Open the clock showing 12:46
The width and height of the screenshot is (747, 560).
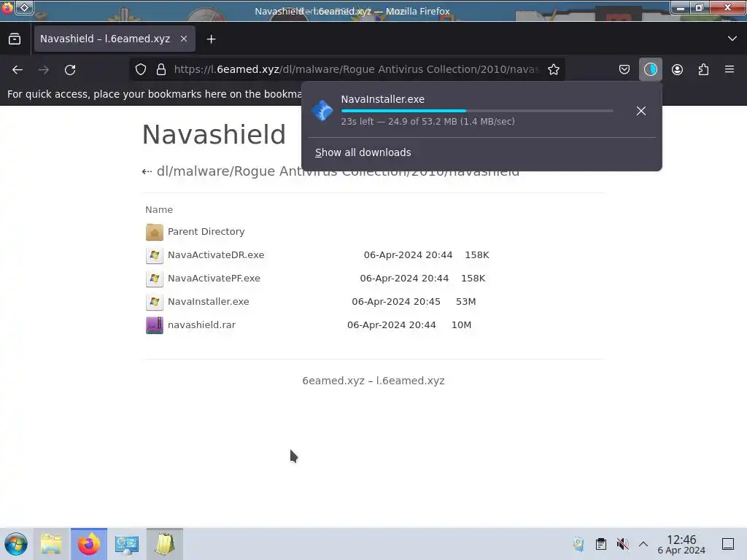(x=681, y=544)
